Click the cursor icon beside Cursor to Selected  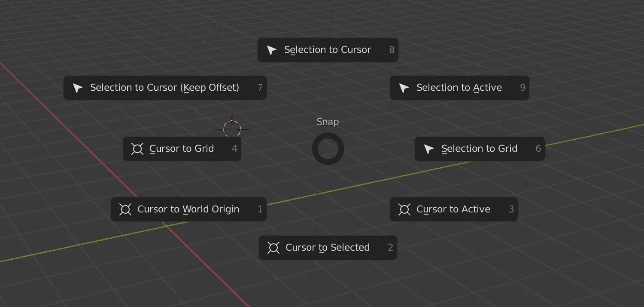click(x=273, y=248)
